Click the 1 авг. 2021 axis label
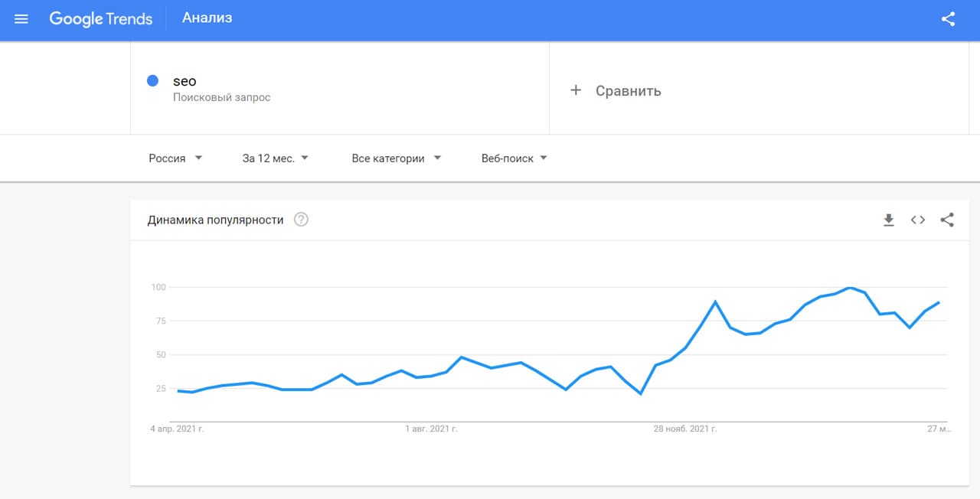Screen dimensions: 980x499 [431, 429]
